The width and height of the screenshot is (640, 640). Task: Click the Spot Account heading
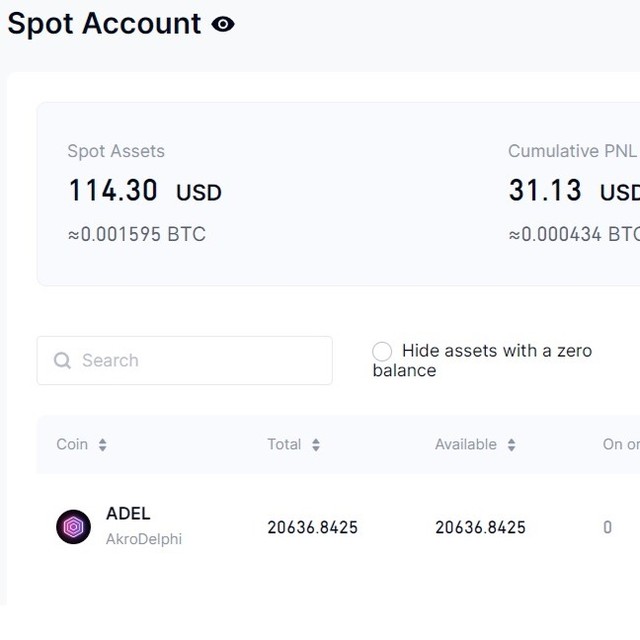pos(104,24)
